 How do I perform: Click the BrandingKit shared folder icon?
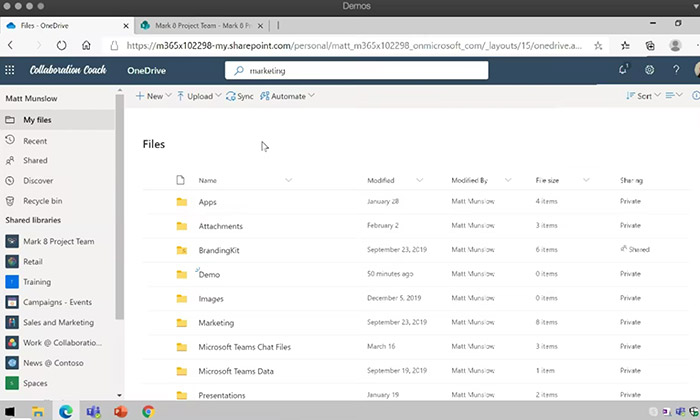(x=182, y=250)
